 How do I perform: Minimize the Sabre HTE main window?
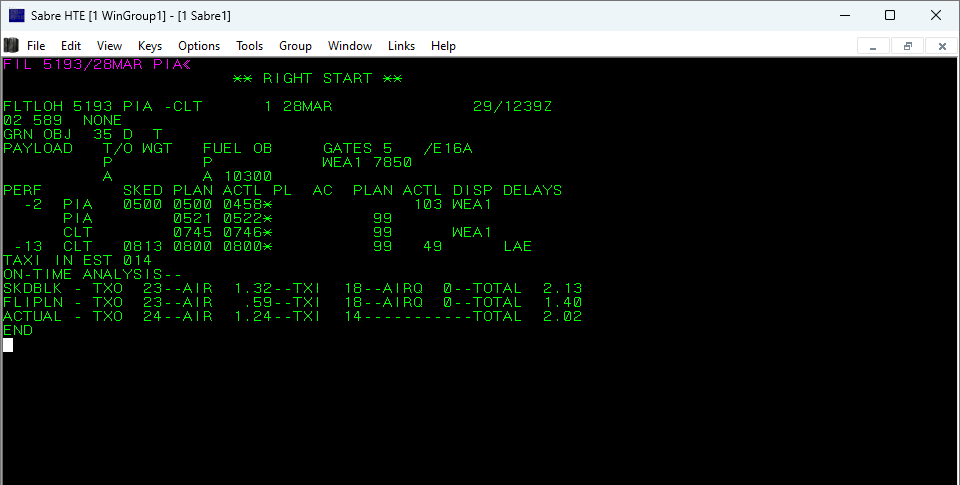click(x=843, y=15)
